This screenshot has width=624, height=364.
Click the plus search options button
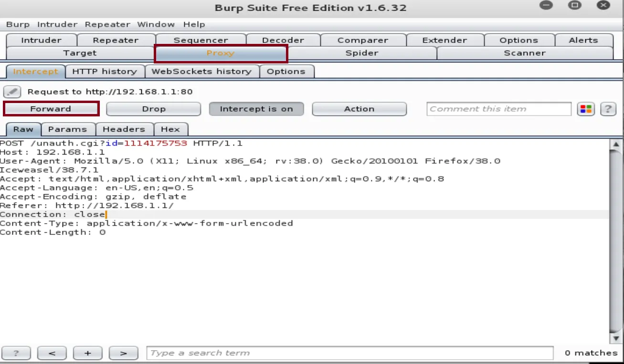tap(87, 354)
